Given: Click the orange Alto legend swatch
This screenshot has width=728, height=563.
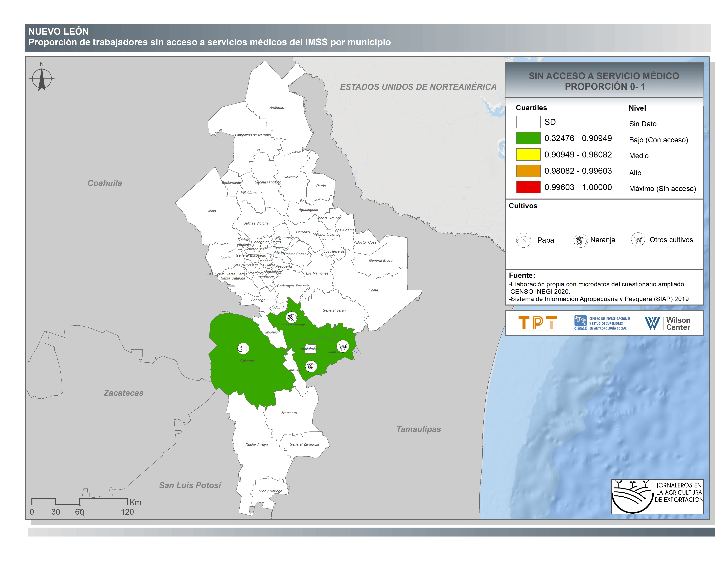Looking at the screenshot, I should 528,171.
